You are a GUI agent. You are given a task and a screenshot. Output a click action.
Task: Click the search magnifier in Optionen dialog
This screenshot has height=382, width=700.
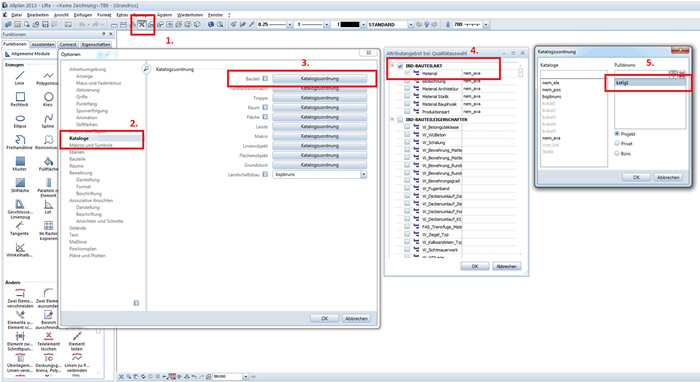[x=146, y=69]
